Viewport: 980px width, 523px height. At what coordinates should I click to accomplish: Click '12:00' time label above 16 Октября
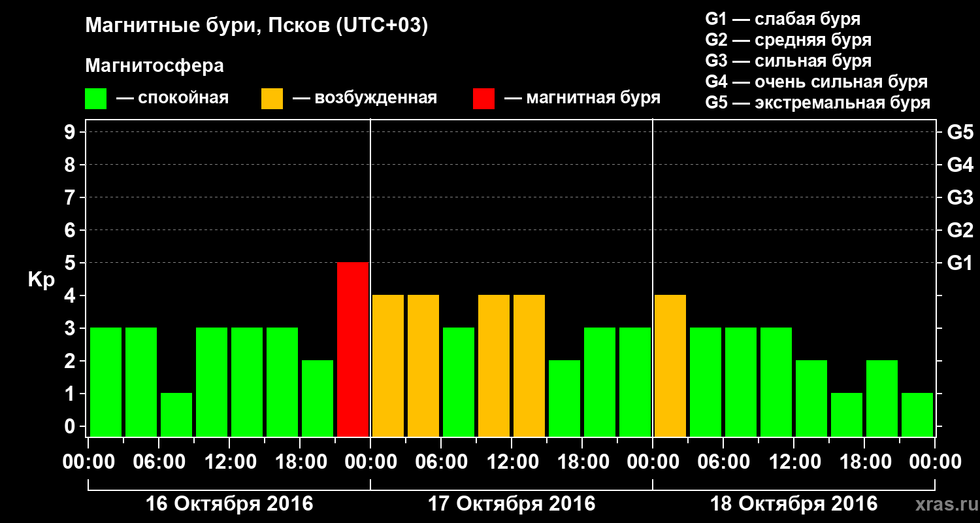229,462
